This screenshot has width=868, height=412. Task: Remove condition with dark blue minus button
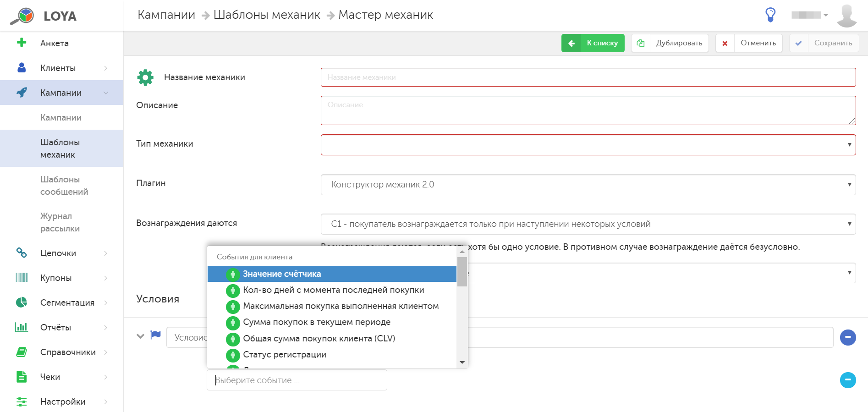click(848, 337)
